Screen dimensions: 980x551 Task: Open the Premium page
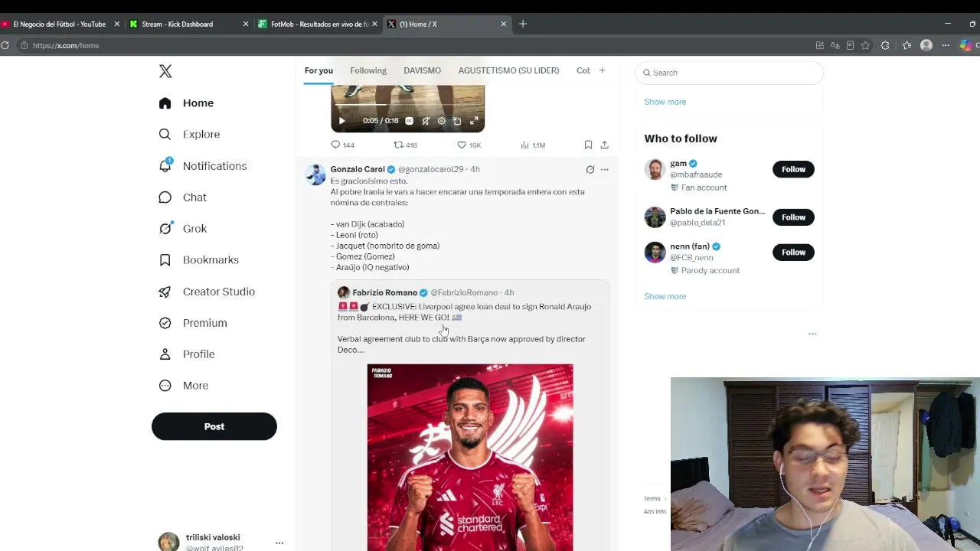(x=193, y=323)
